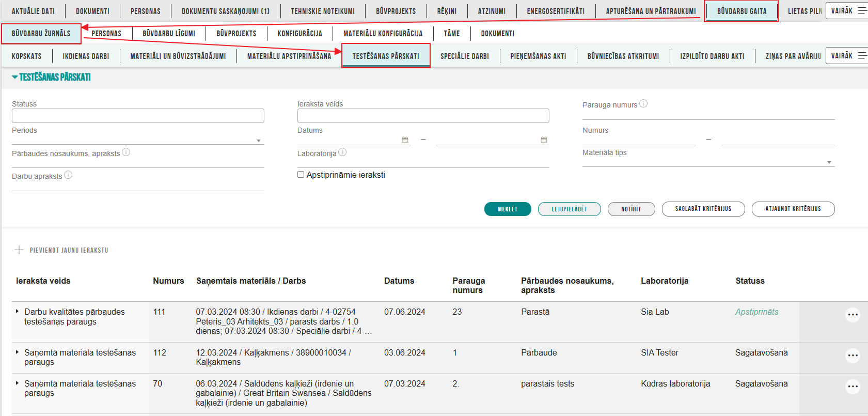Click info icon beside Darbu apraksts
The height and width of the screenshot is (416, 868).
coord(68,175)
